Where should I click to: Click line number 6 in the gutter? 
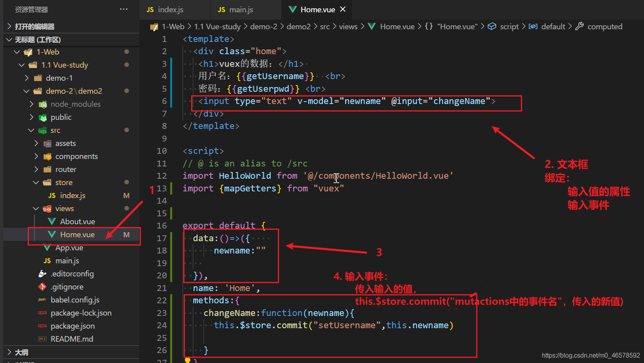tap(164, 101)
